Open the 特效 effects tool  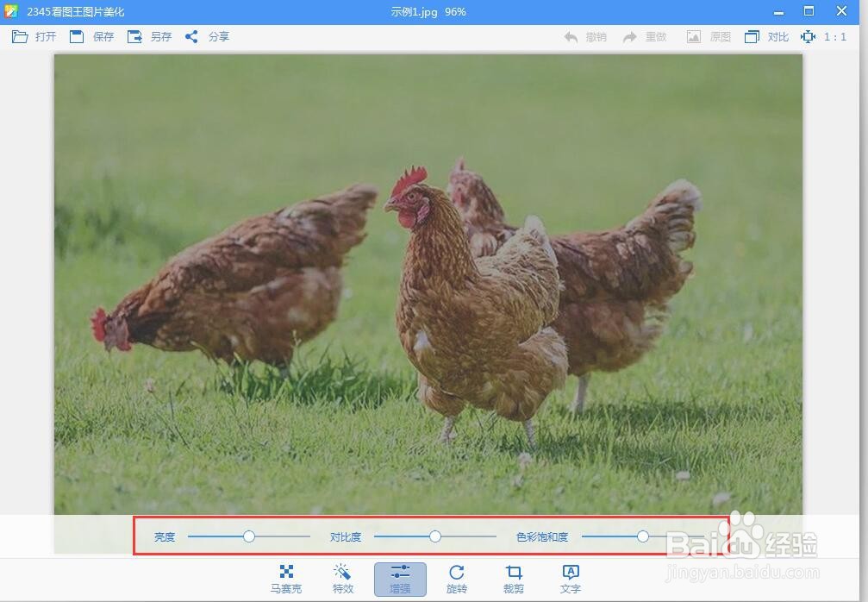coord(343,580)
